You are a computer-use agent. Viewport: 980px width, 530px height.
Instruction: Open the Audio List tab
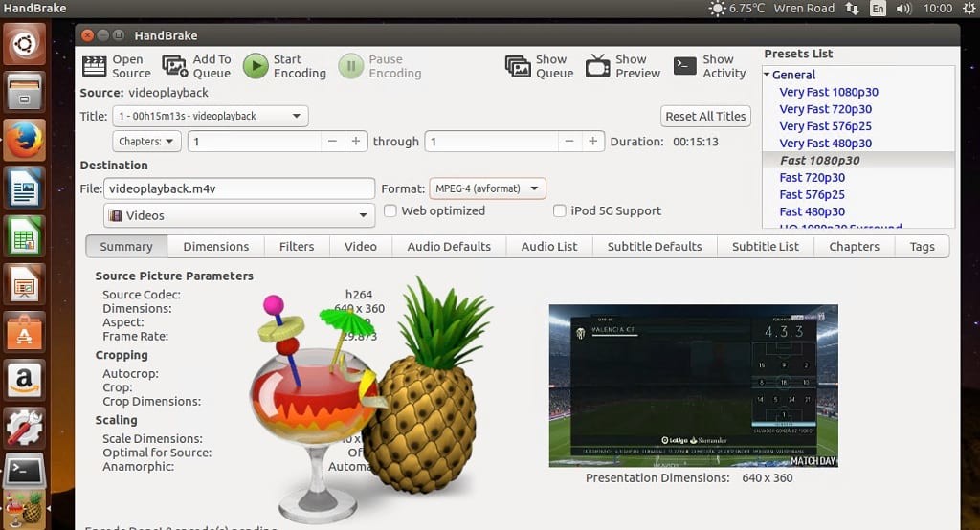(548, 246)
